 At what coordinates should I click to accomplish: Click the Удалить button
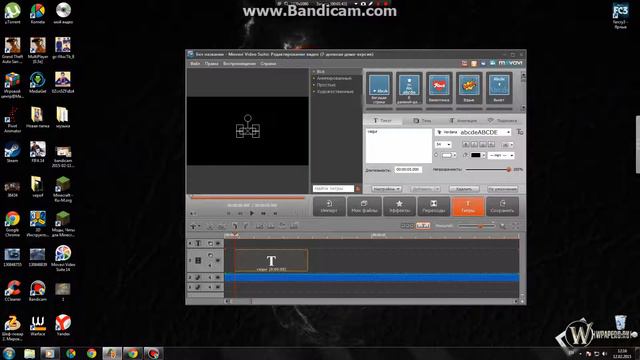click(x=464, y=189)
